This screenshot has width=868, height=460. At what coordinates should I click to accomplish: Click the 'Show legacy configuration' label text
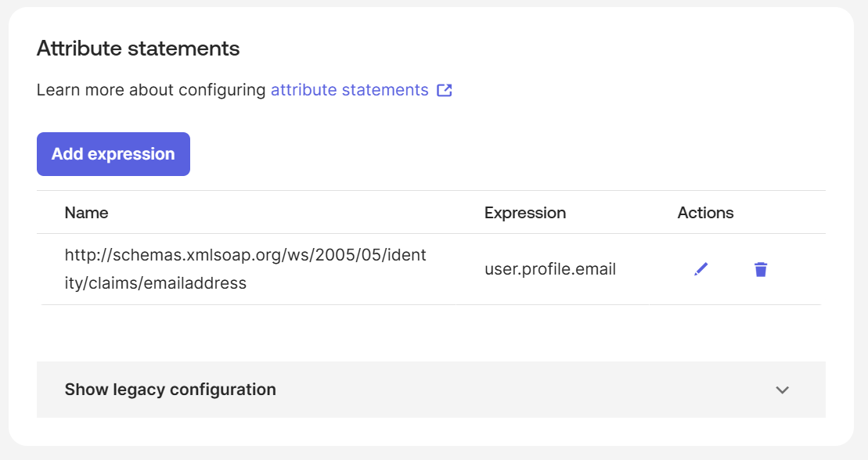point(171,390)
